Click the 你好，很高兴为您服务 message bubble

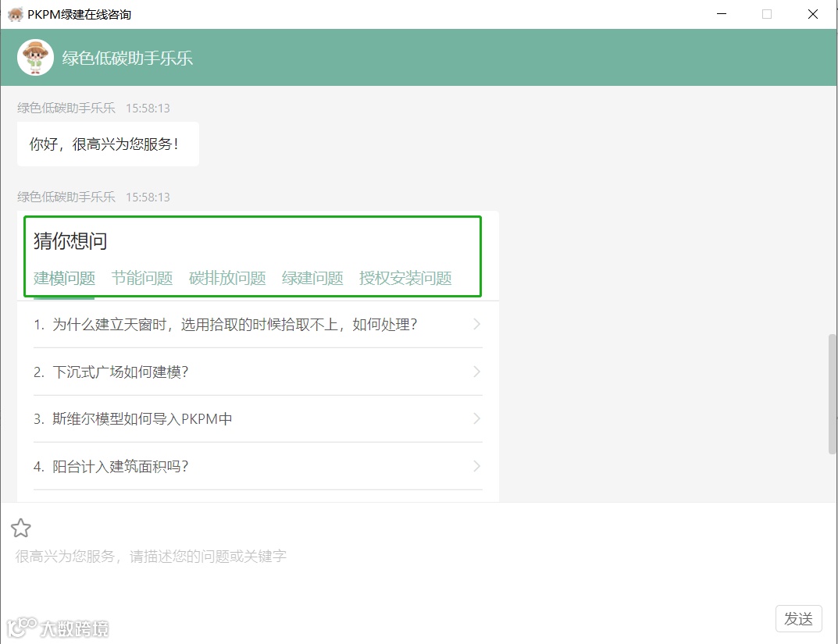pyautogui.click(x=108, y=144)
